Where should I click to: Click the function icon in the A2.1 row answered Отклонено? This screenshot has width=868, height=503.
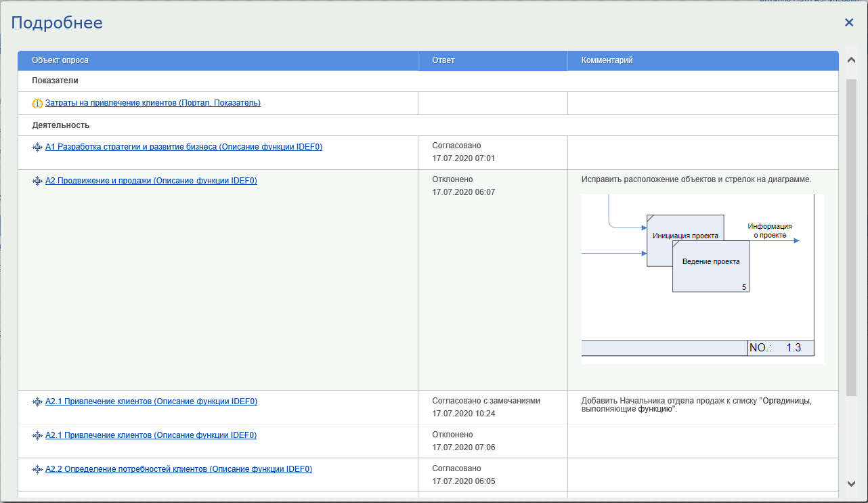[37, 435]
